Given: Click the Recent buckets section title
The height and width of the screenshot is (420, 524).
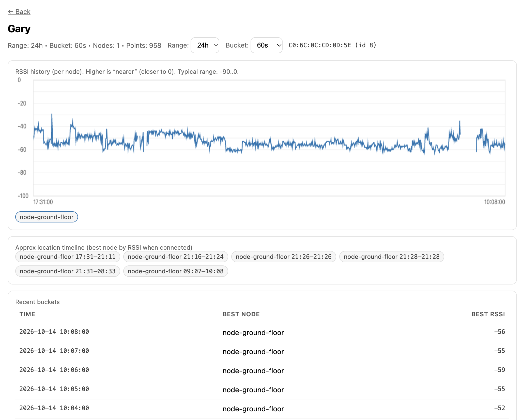Looking at the screenshot, I should pos(37,302).
